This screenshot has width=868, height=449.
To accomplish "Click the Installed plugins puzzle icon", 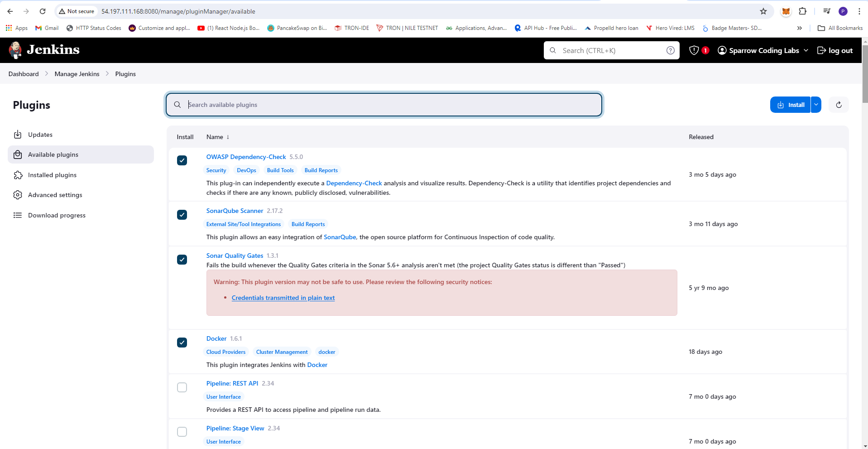I will tap(18, 175).
